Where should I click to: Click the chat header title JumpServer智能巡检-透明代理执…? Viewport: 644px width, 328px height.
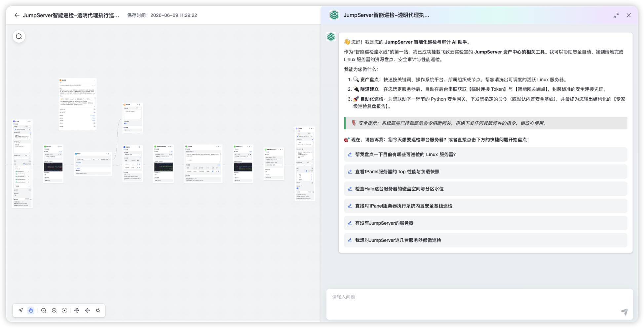[386, 15]
